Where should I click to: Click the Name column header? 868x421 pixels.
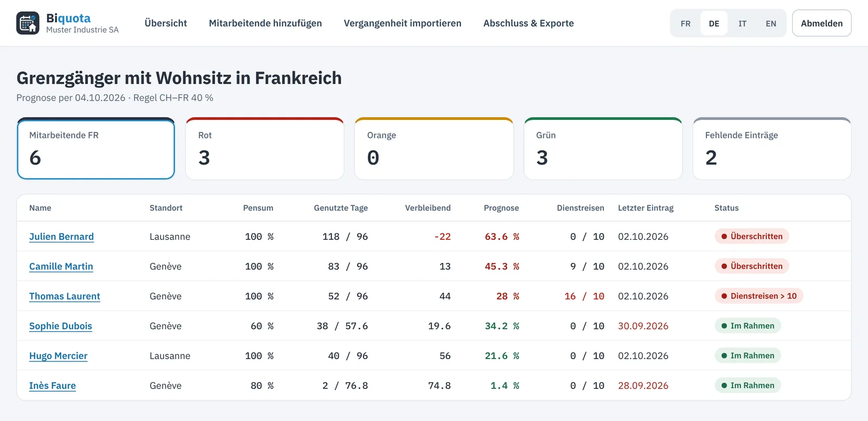coord(40,208)
